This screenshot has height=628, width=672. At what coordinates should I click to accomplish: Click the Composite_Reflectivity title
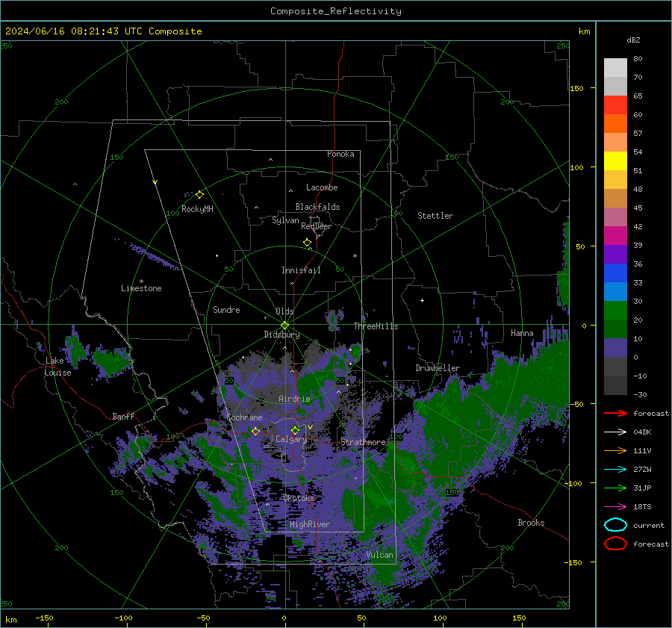(336, 11)
